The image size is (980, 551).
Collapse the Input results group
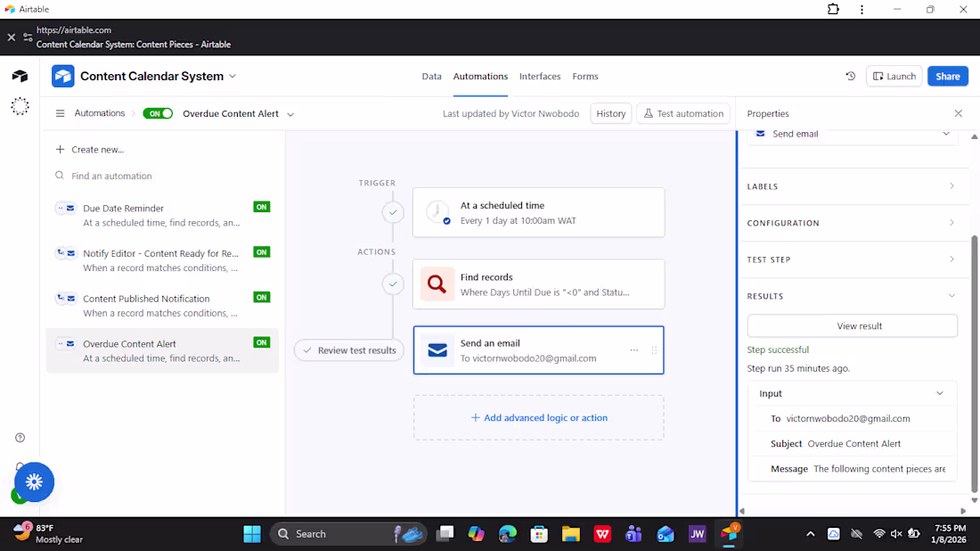click(853, 393)
